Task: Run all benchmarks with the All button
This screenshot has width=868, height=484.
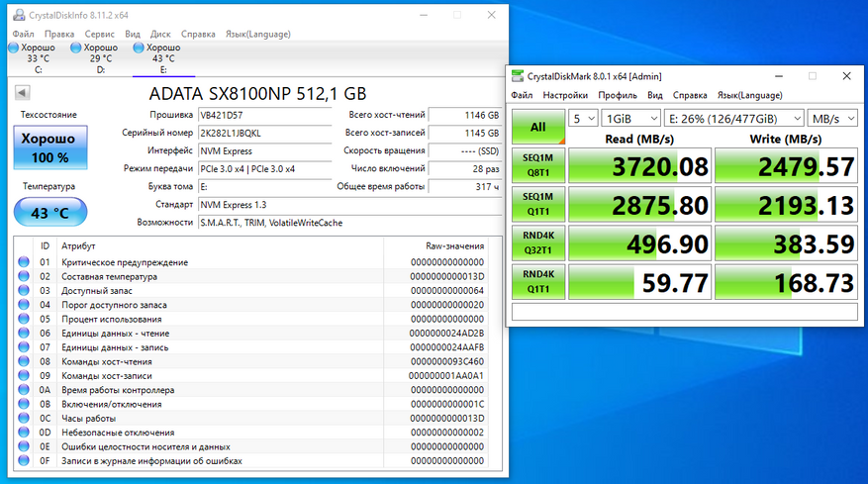Action: coord(538,127)
